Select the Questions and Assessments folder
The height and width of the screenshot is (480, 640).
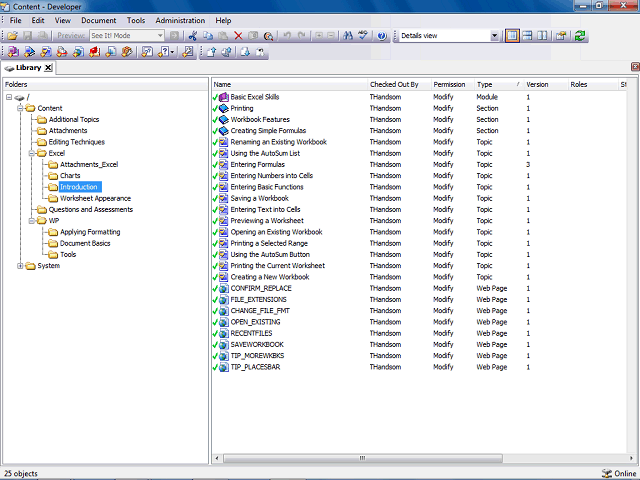[91, 209]
